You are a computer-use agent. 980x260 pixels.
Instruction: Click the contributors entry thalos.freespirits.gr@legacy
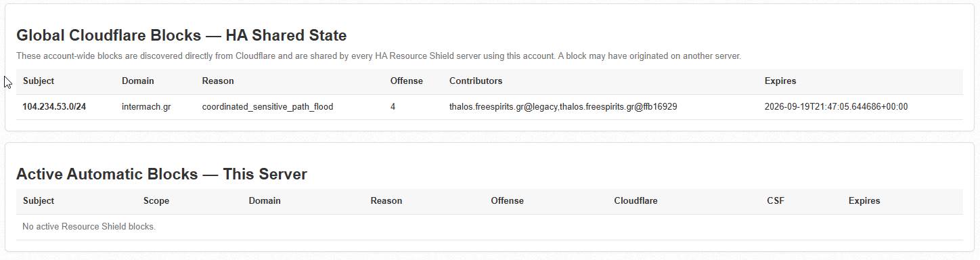pos(503,107)
